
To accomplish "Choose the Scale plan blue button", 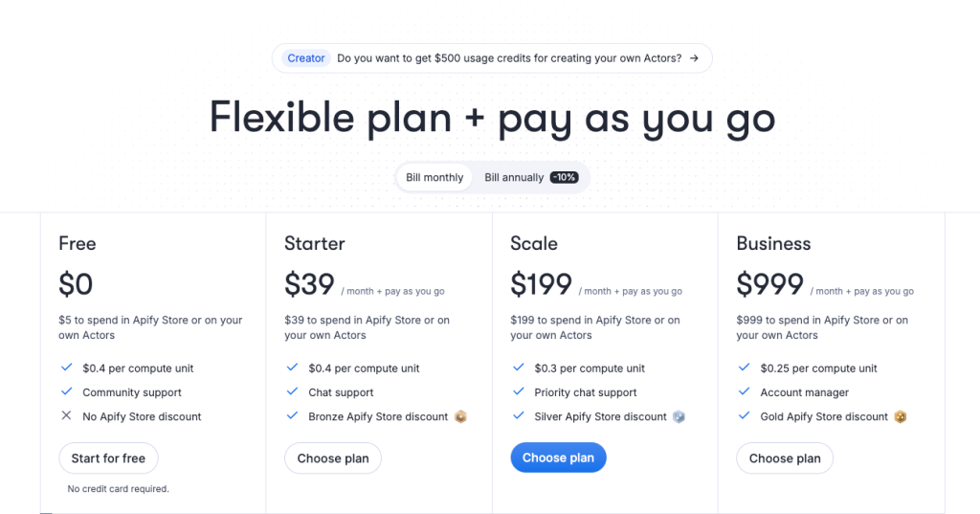I will pos(558,458).
